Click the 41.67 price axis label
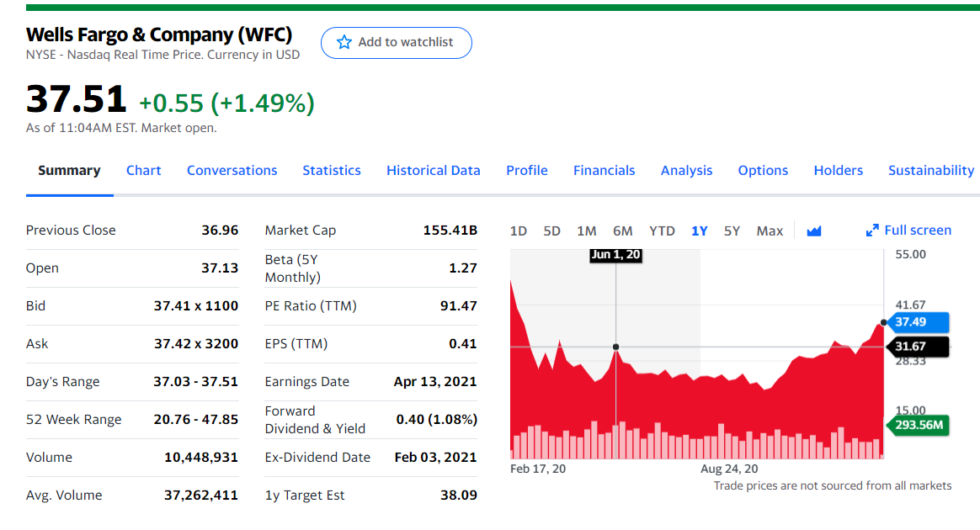 [911, 305]
